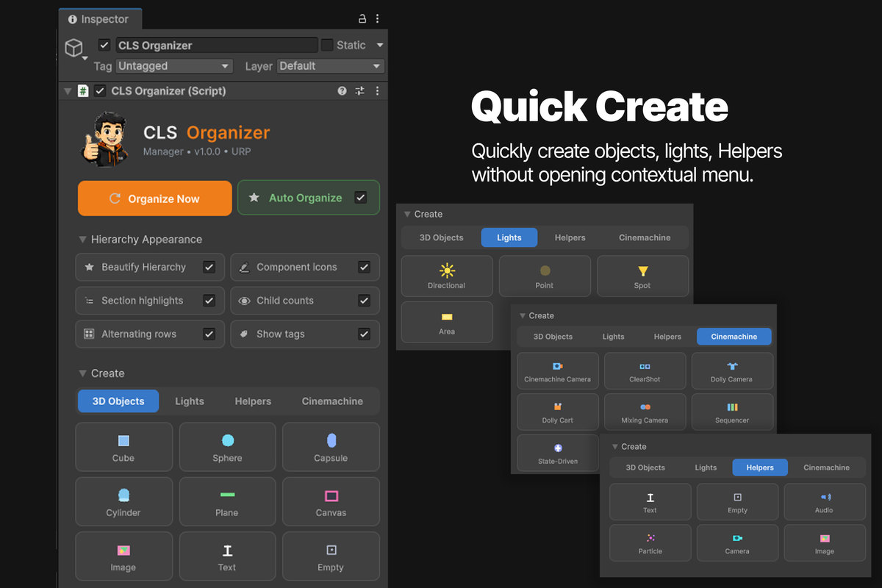
Task: Uncheck Component icons
Action: pyautogui.click(x=364, y=267)
